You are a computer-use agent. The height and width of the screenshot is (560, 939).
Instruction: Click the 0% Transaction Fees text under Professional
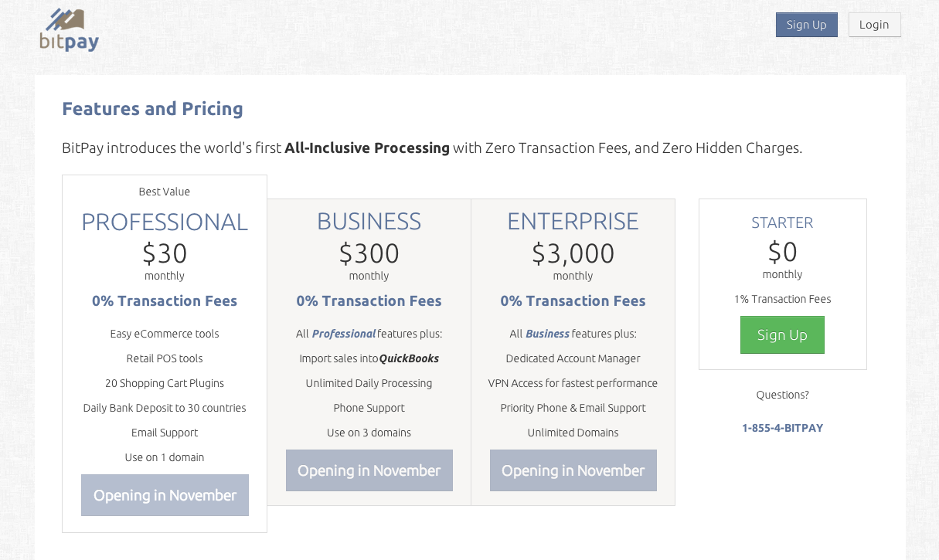pyautogui.click(x=165, y=300)
